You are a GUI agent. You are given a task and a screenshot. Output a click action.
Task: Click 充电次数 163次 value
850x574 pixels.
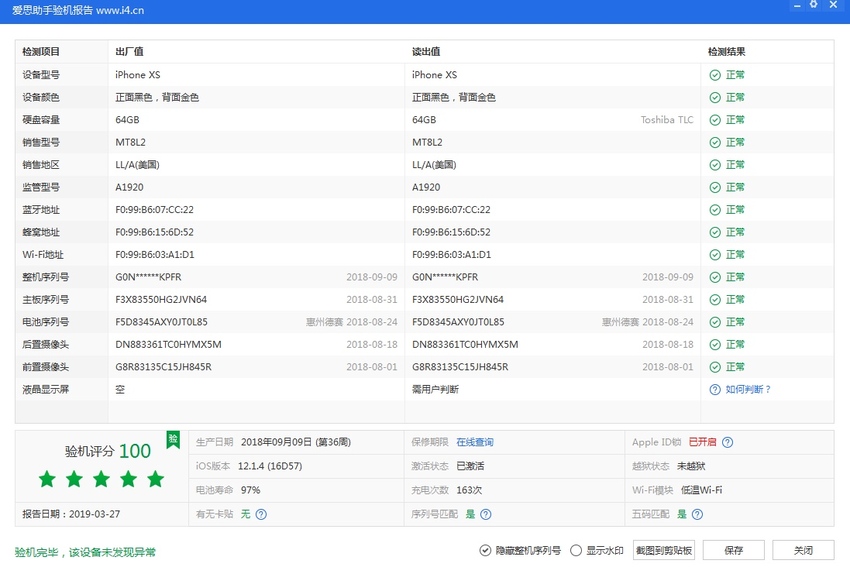click(x=469, y=491)
